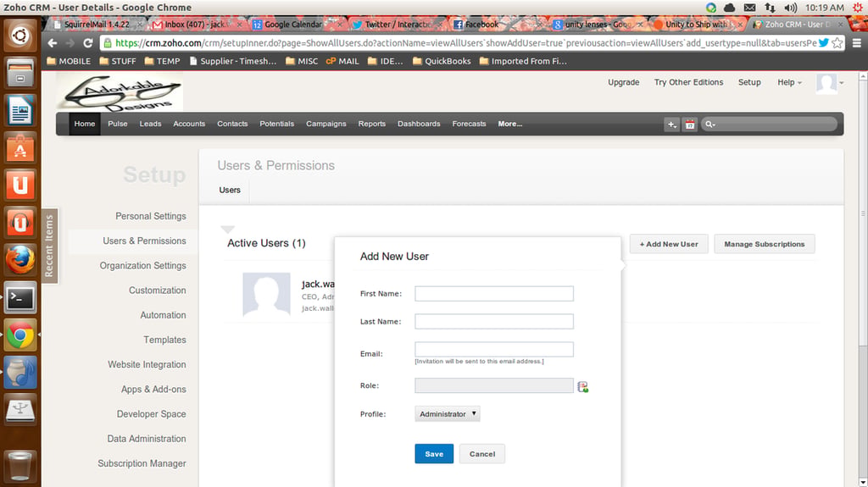Open Organization Settings in sidebar
Viewport: 868px width, 487px height.
pyautogui.click(x=142, y=266)
